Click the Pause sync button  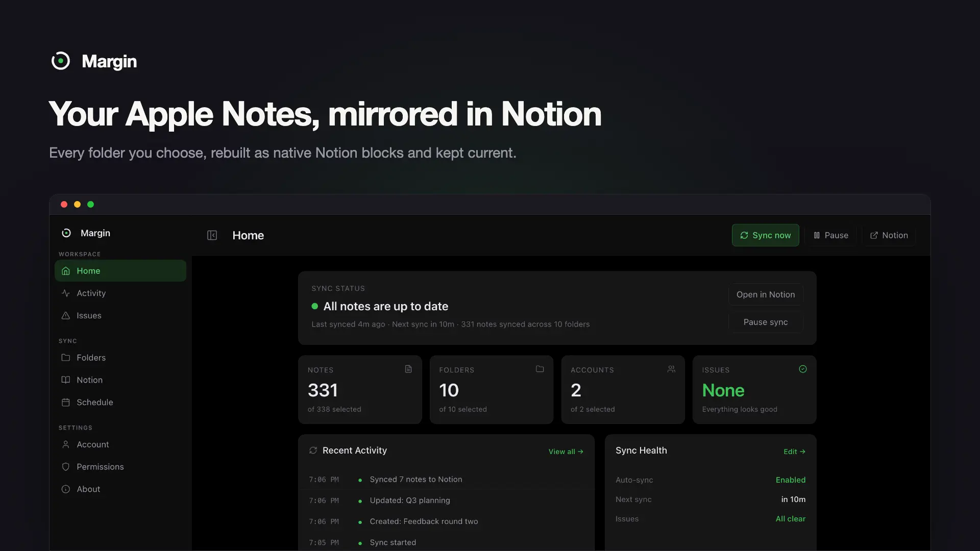765,322
